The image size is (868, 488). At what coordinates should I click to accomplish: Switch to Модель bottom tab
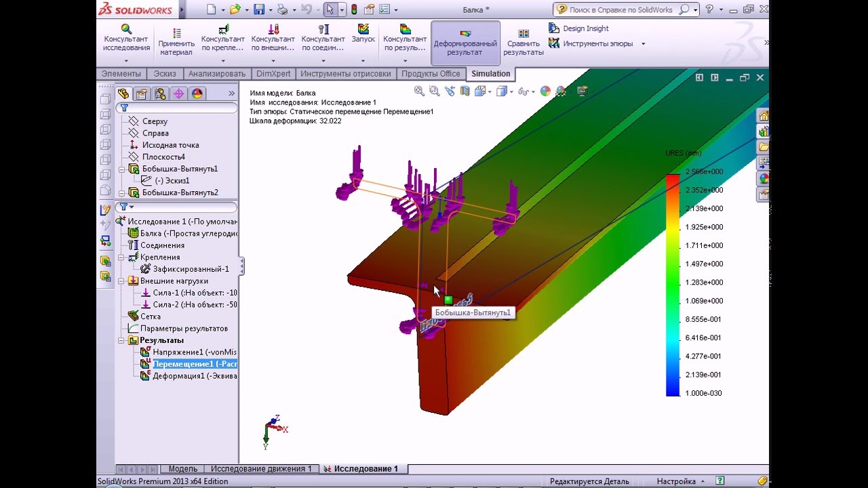(182, 468)
